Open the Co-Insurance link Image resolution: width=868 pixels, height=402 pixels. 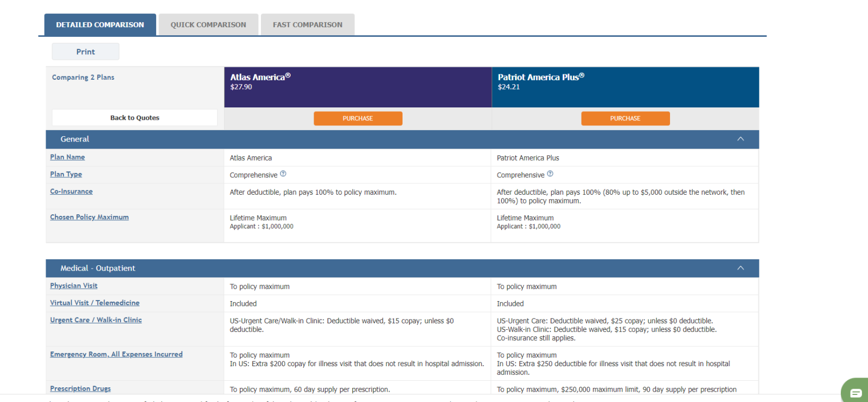pos(71,192)
